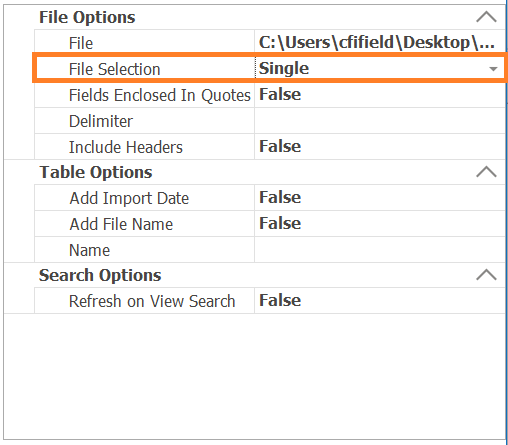Open the File Selection dropdown arrow
This screenshot has width=508, height=445.
click(x=493, y=69)
